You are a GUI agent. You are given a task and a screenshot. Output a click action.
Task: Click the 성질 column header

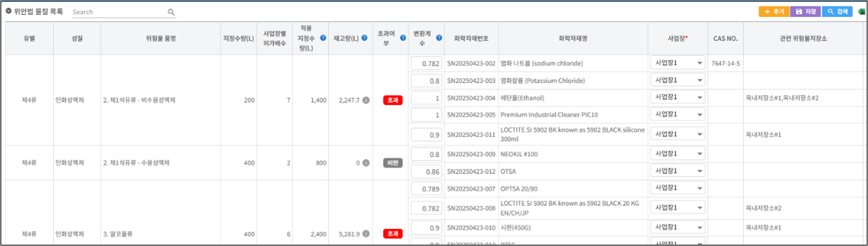[77, 38]
